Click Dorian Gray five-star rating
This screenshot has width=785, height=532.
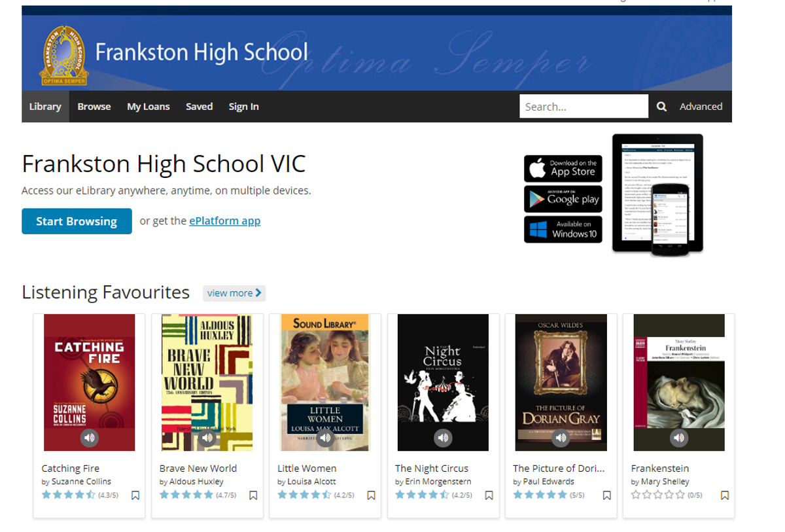pos(540,495)
